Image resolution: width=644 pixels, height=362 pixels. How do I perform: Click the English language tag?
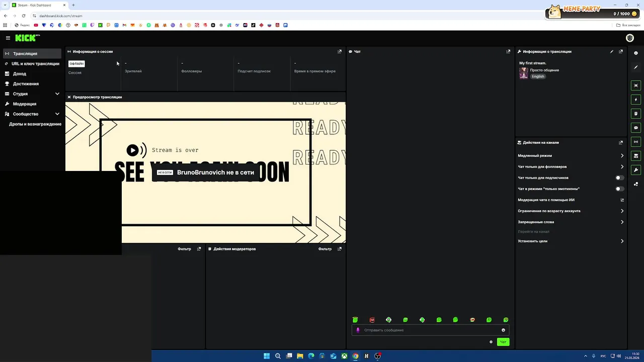pos(538,76)
